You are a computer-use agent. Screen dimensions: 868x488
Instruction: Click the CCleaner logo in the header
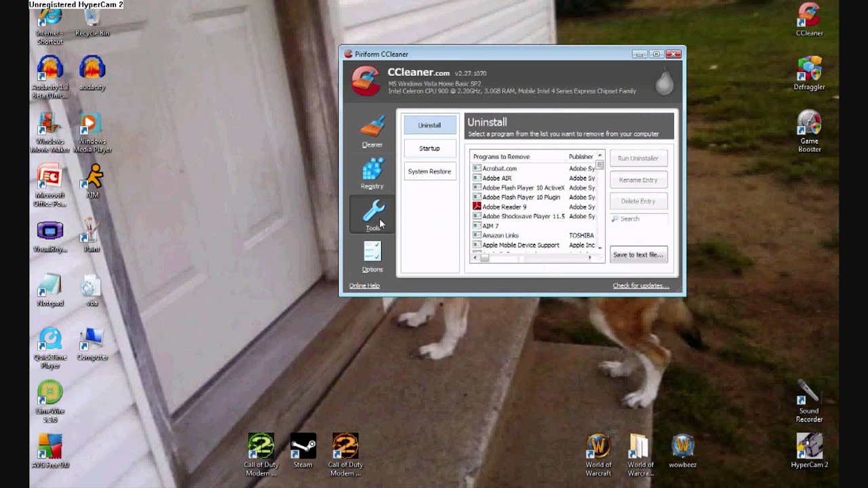coord(366,81)
